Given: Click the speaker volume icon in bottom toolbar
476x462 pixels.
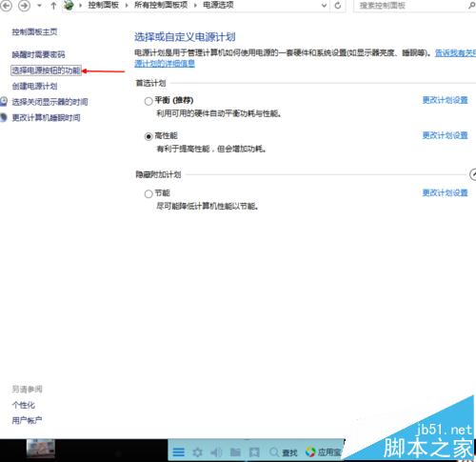Looking at the screenshot, I should [216, 452].
